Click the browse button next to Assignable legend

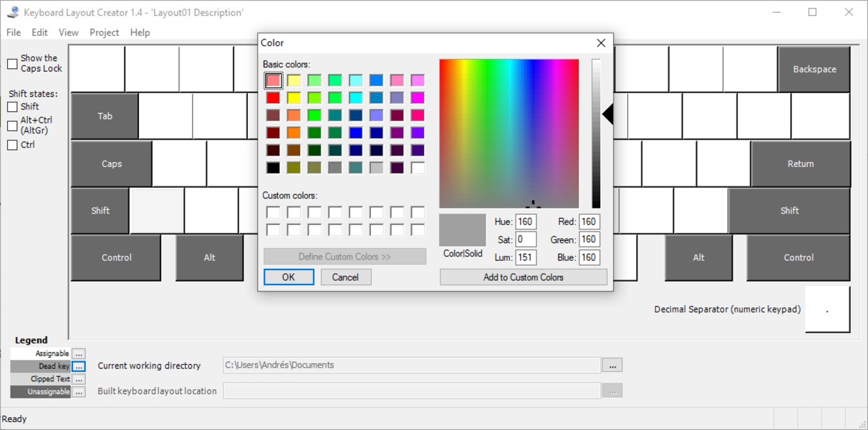tap(79, 354)
